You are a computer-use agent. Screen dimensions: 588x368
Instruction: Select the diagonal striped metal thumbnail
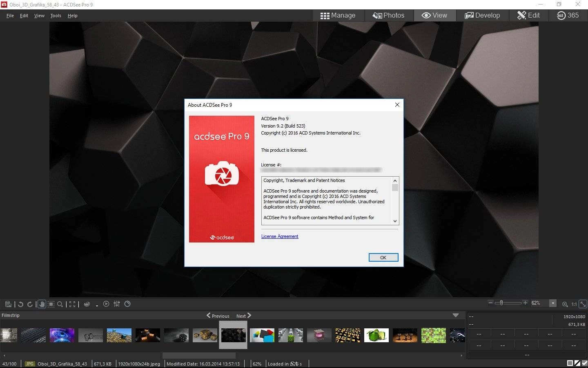click(x=33, y=335)
